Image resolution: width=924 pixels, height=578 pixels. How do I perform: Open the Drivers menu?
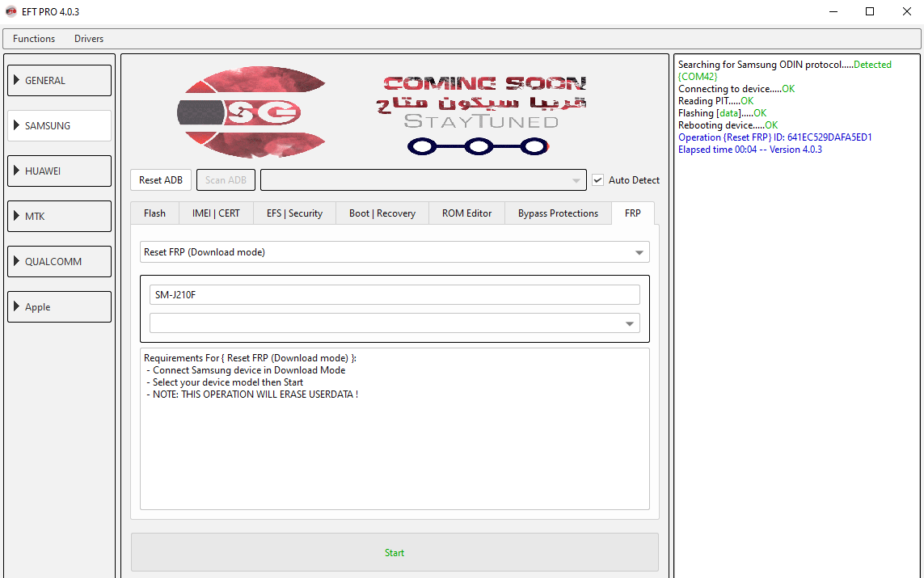tap(89, 39)
